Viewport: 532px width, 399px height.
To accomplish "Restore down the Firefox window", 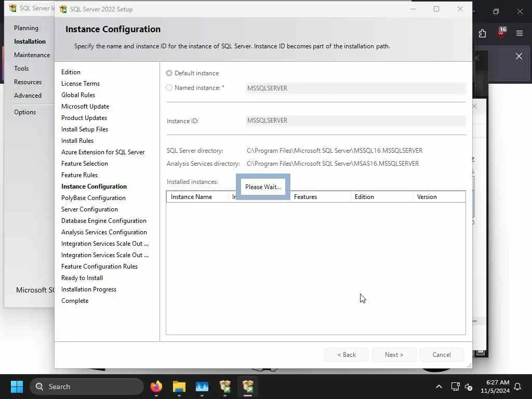I will coord(496,11).
